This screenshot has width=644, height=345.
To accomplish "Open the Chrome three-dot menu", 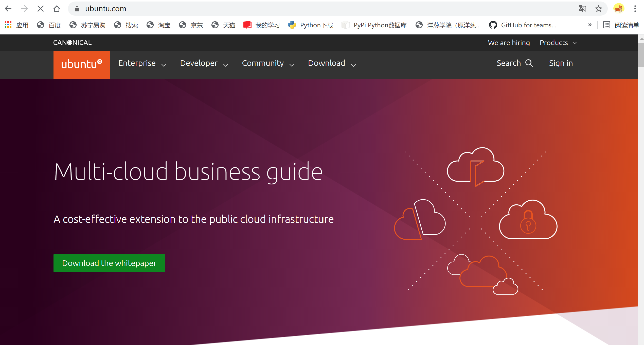I will click(635, 9).
